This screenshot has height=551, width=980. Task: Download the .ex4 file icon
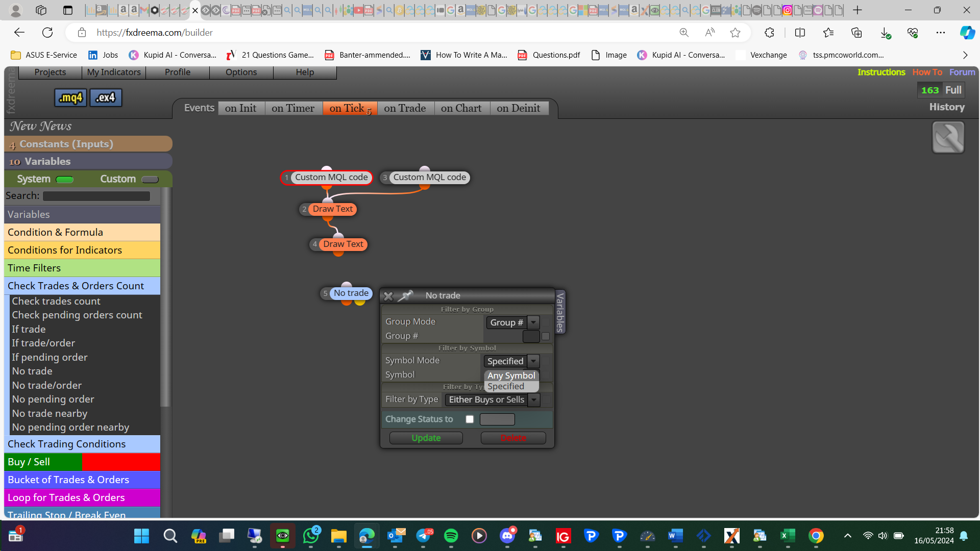tap(106, 97)
